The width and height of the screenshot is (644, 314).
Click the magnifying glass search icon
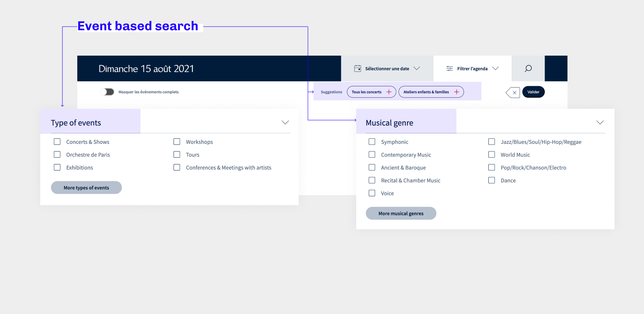[528, 69]
